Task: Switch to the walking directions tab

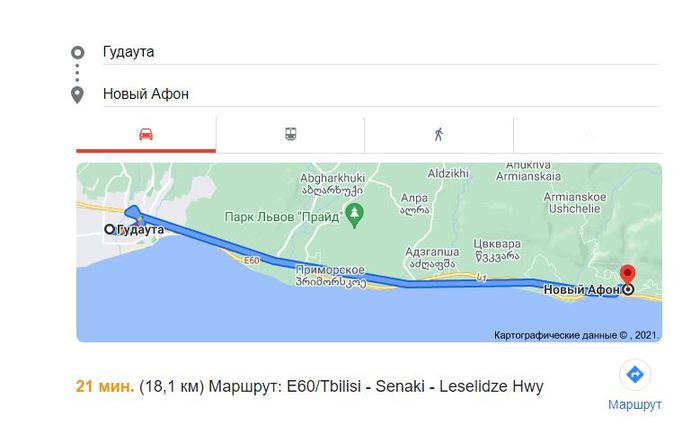Action: pyautogui.click(x=438, y=135)
